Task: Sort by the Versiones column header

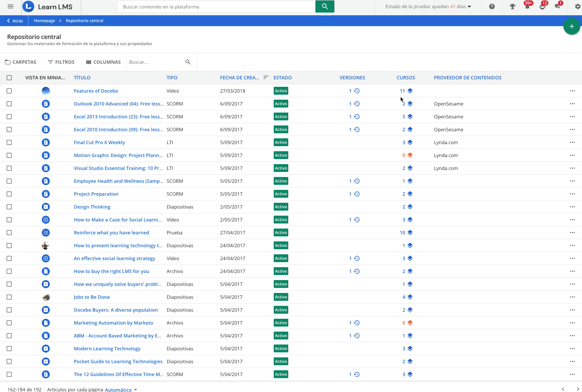Action: coord(352,78)
